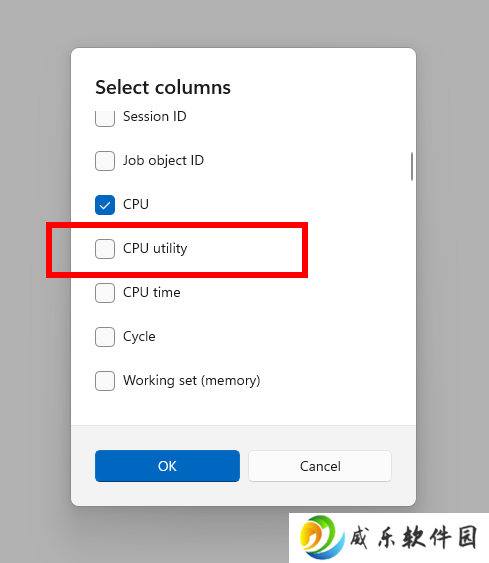
Task: Enable the CPU time checkbox
Action: (x=105, y=293)
